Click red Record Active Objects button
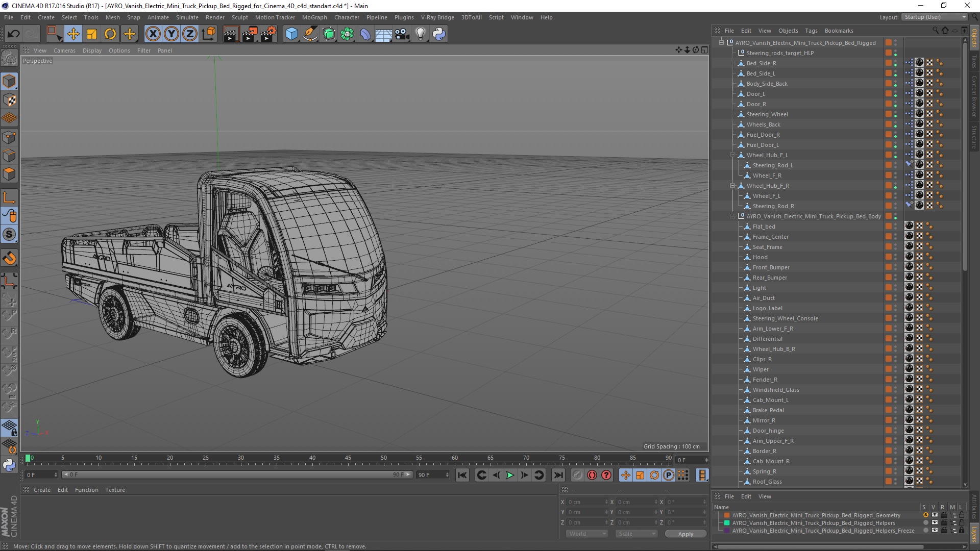The height and width of the screenshot is (551, 980). tap(592, 475)
